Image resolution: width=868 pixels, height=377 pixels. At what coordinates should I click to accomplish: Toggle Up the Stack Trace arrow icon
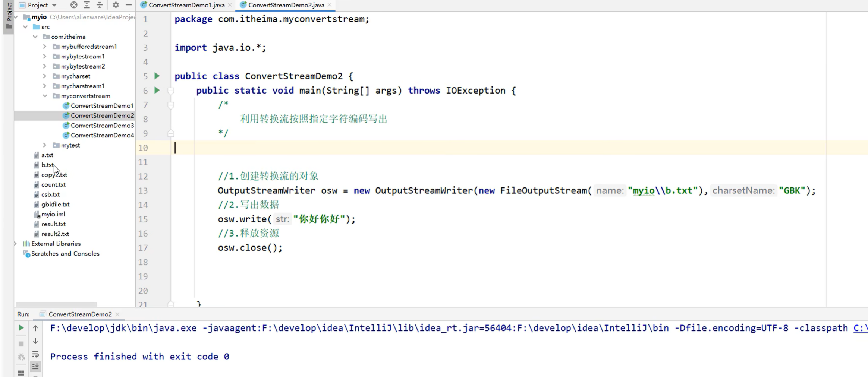(35, 328)
